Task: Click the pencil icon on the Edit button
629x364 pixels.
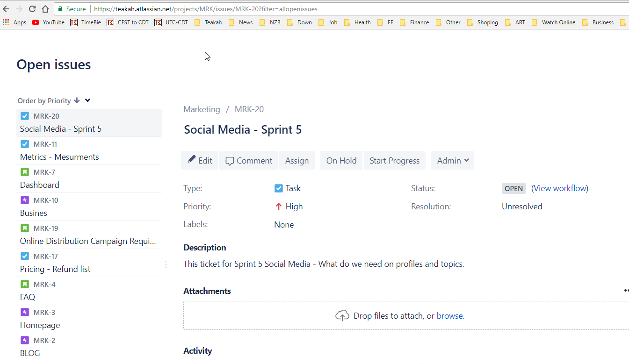Action: [192, 160]
